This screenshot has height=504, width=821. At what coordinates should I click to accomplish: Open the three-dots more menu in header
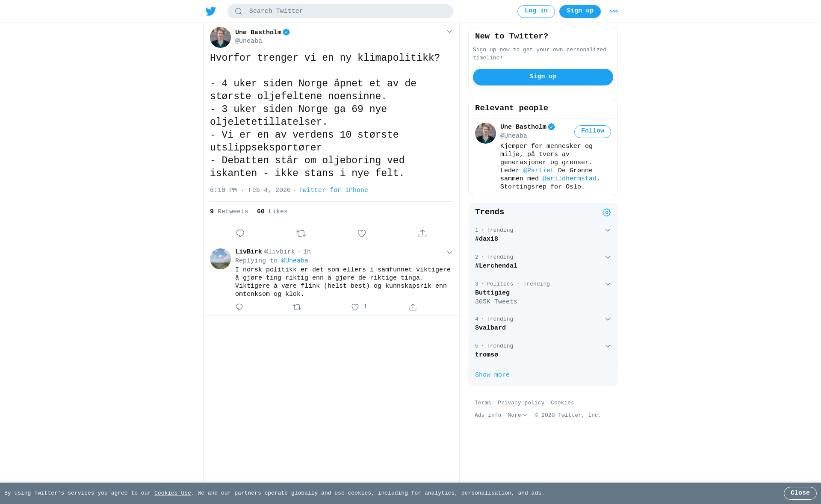[x=614, y=12]
